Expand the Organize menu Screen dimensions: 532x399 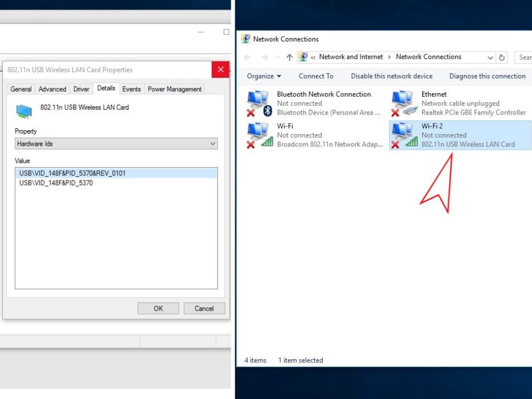click(264, 76)
